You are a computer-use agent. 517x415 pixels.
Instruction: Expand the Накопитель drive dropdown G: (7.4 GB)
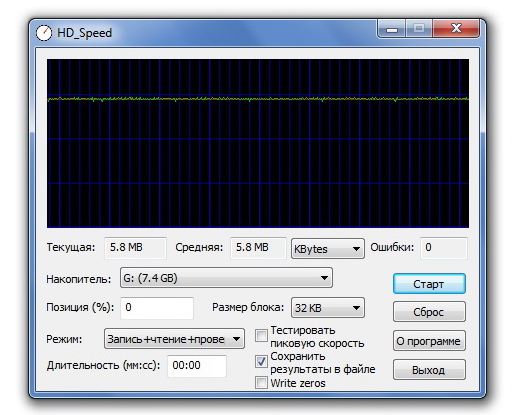(226, 278)
